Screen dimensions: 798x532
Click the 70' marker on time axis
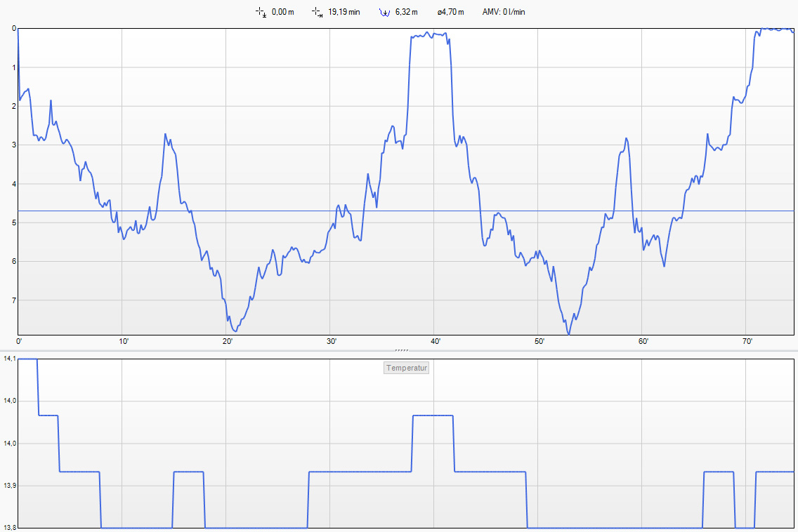(x=747, y=342)
